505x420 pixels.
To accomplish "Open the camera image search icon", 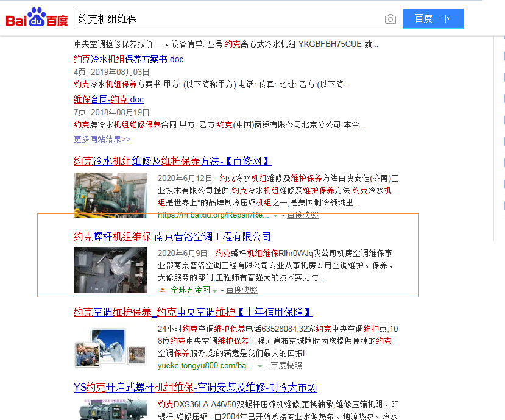I will [x=390, y=19].
